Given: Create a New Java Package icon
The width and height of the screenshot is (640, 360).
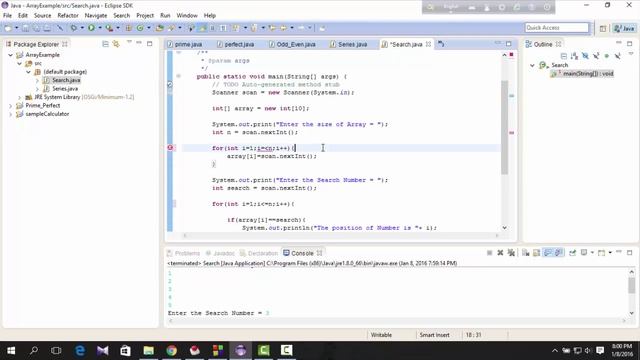Looking at the screenshot, I should [129, 28].
